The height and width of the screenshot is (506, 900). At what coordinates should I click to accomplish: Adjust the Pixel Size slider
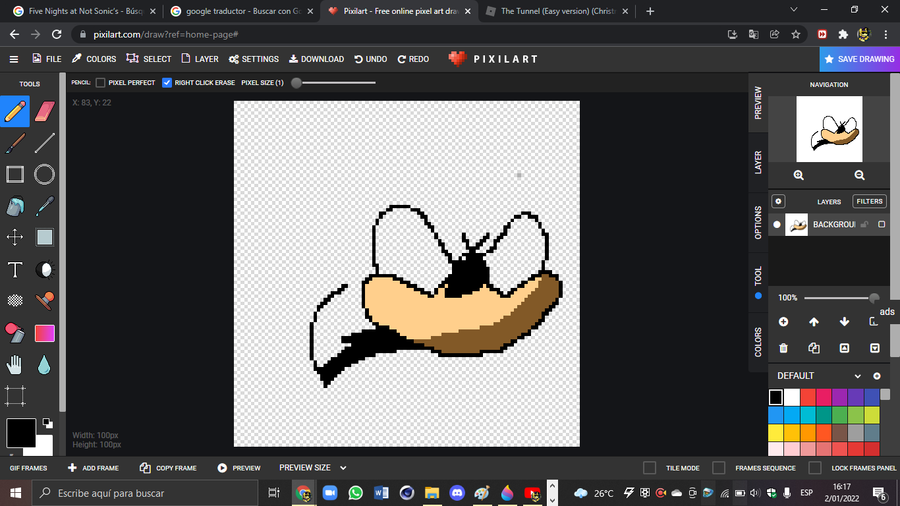click(x=335, y=83)
